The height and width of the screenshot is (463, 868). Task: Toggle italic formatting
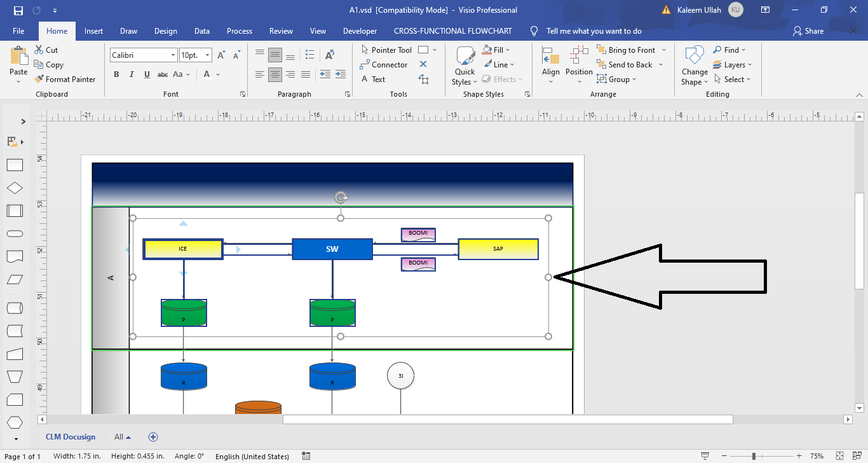tap(132, 74)
